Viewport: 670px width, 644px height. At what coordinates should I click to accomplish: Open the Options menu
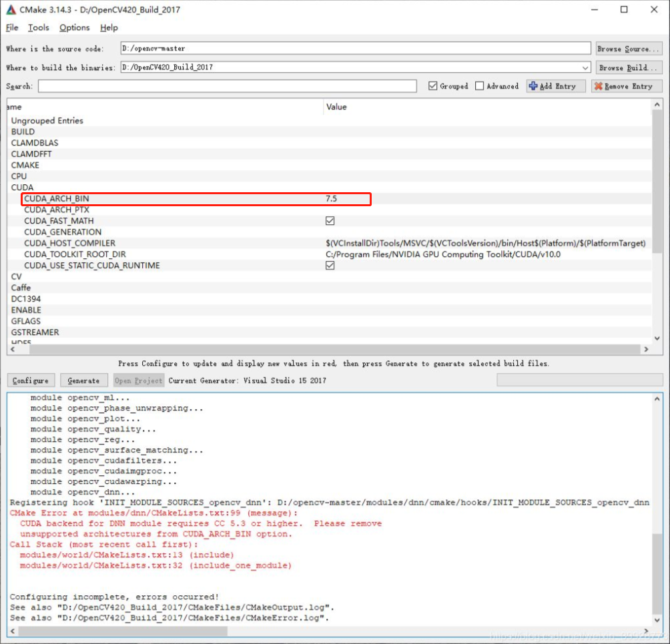pyautogui.click(x=73, y=27)
